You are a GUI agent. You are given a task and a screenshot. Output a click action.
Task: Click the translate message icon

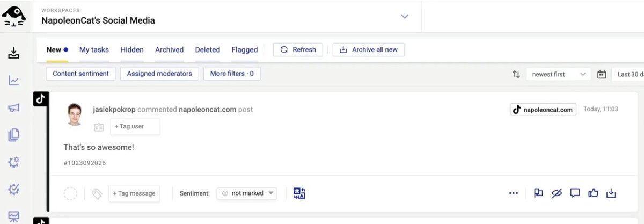[x=299, y=193]
